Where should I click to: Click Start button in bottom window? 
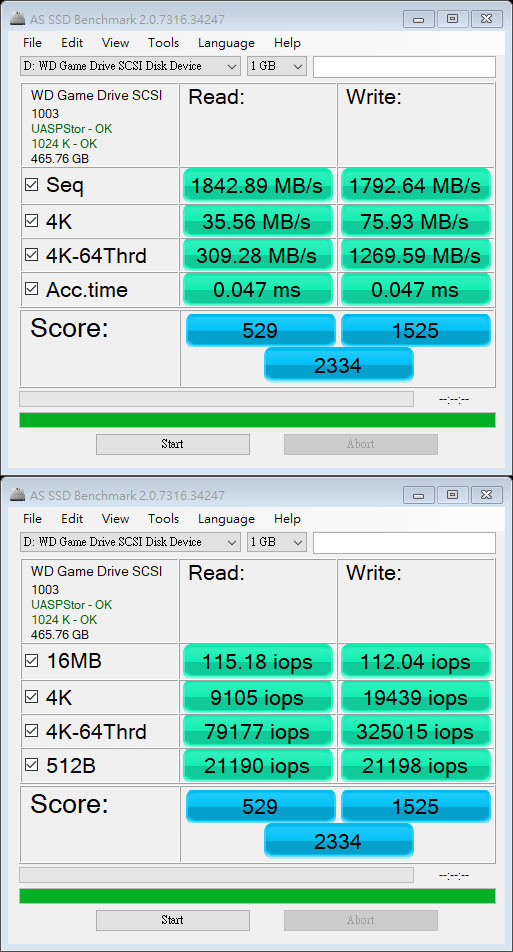(172, 920)
